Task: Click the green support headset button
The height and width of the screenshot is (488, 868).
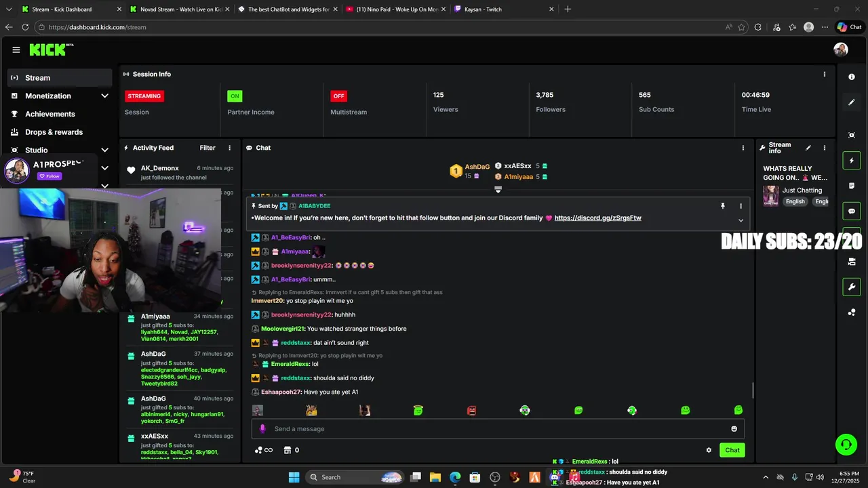Action: point(846,445)
